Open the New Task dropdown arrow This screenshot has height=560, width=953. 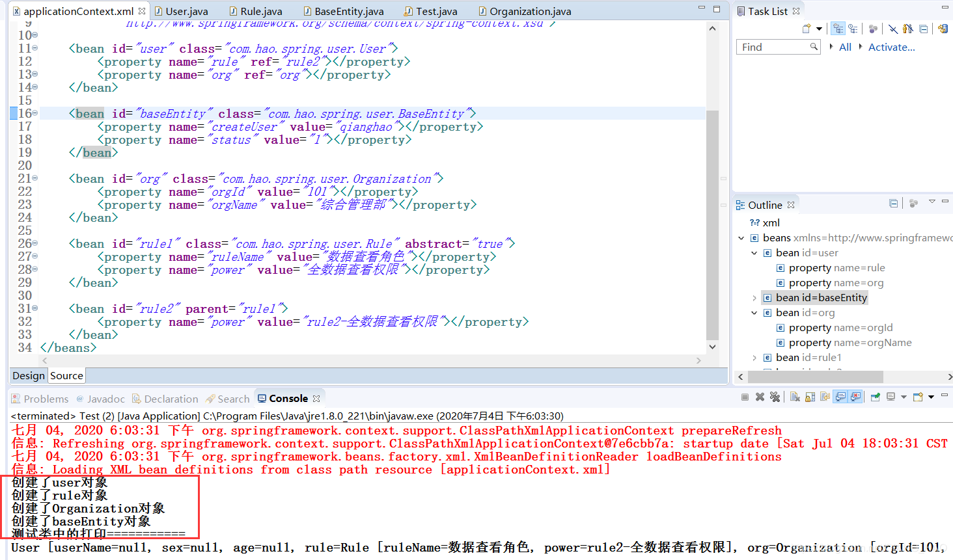click(819, 29)
